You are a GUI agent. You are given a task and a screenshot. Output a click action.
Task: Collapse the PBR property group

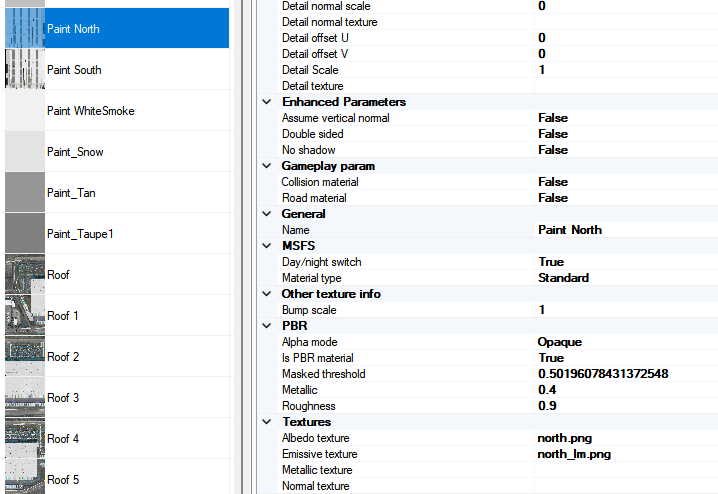click(266, 326)
